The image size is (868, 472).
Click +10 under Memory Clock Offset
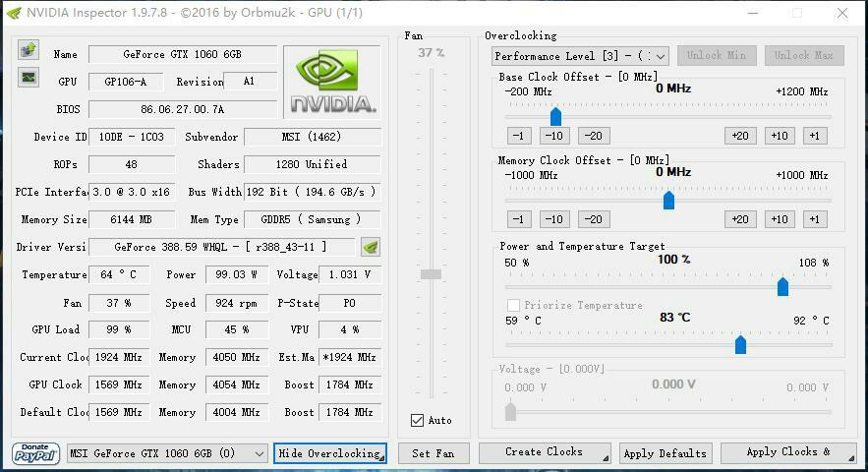click(780, 219)
